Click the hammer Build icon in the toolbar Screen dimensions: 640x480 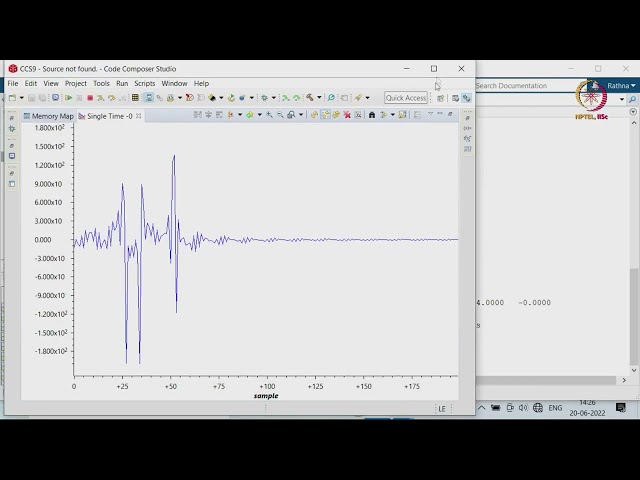(x=310, y=98)
